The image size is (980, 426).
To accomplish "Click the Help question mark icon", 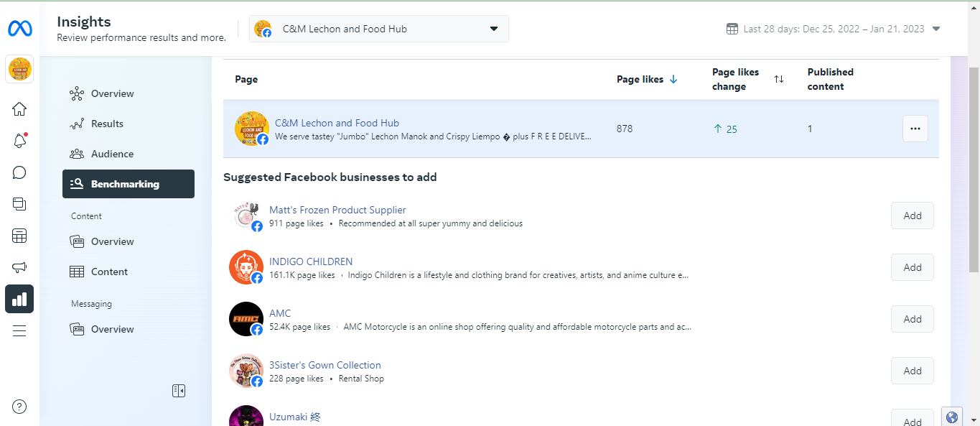I will tap(19, 407).
